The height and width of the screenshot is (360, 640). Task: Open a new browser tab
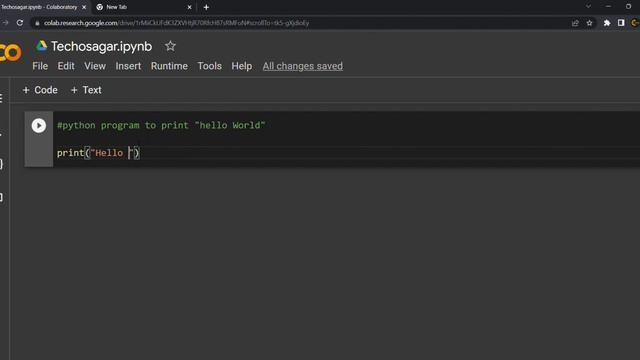point(206,7)
